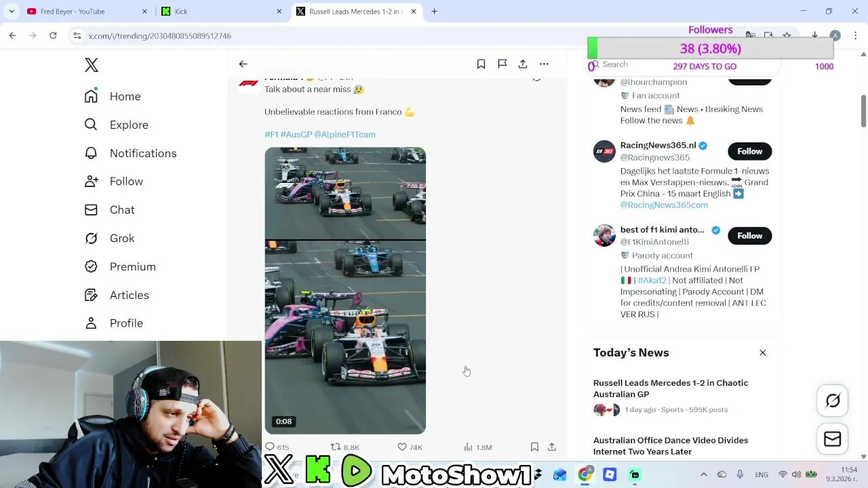This screenshot has width=868, height=488.
Task: Open the messages floating envelope button
Action: pyautogui.click(x=833, y=439)
